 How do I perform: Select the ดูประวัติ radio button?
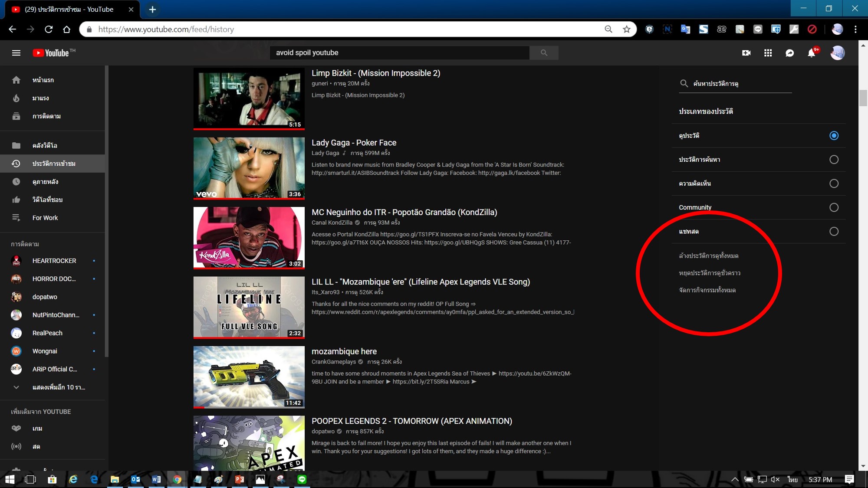point(834,136)
